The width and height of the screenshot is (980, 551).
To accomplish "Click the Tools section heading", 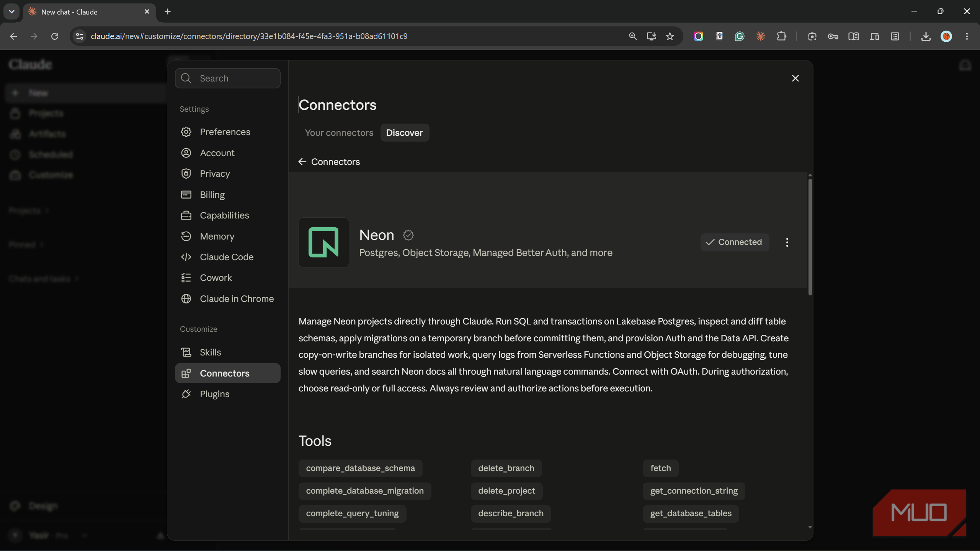I will pyautogui.click(x=315, y=441).
